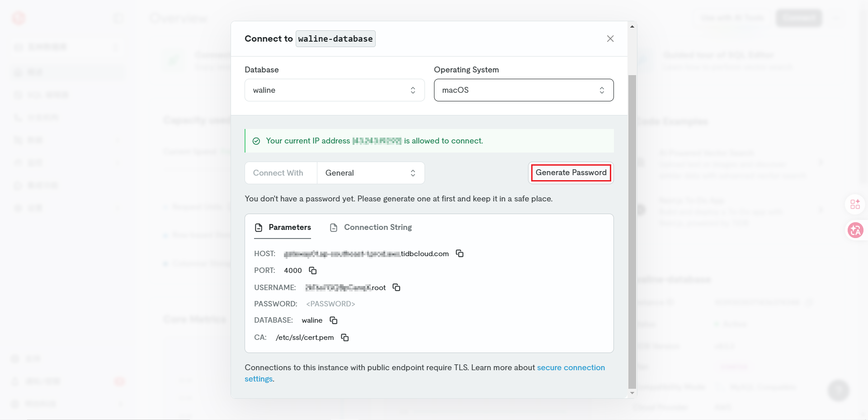Open the secure connection settings link
Screen dimensions: 868x420
point(425,373)
